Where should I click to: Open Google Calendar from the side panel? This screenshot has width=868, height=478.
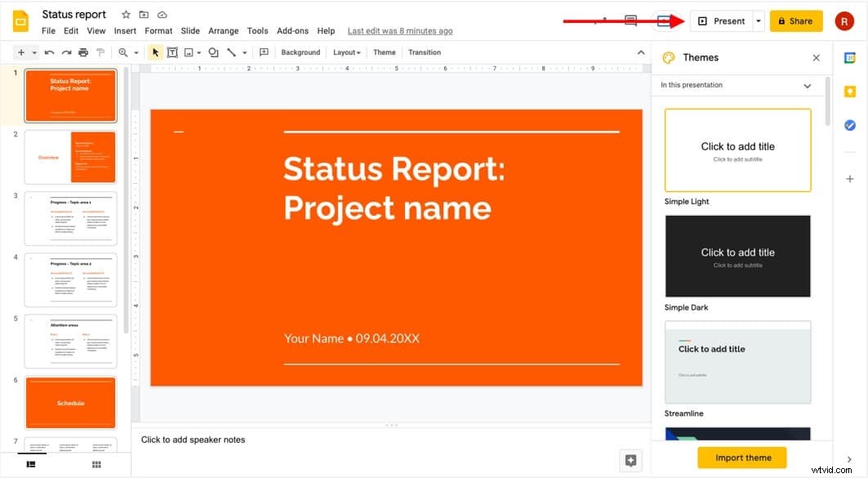click(849, 57)
